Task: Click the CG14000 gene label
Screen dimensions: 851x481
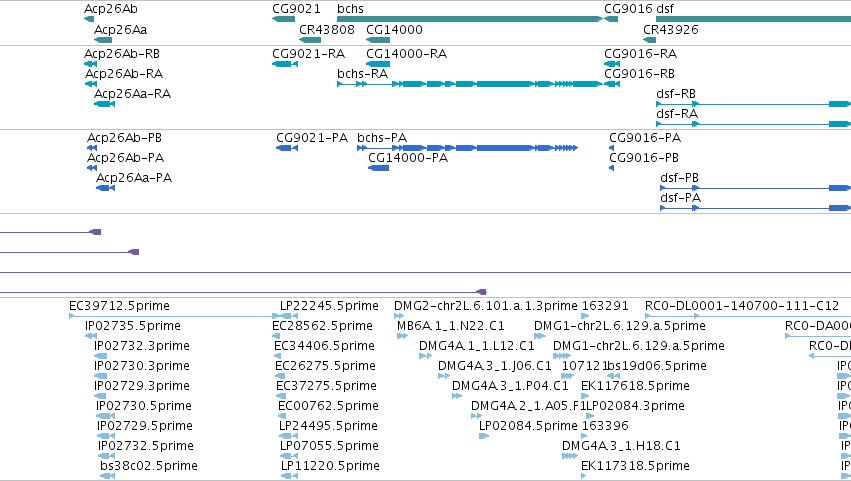Action: 395,29
